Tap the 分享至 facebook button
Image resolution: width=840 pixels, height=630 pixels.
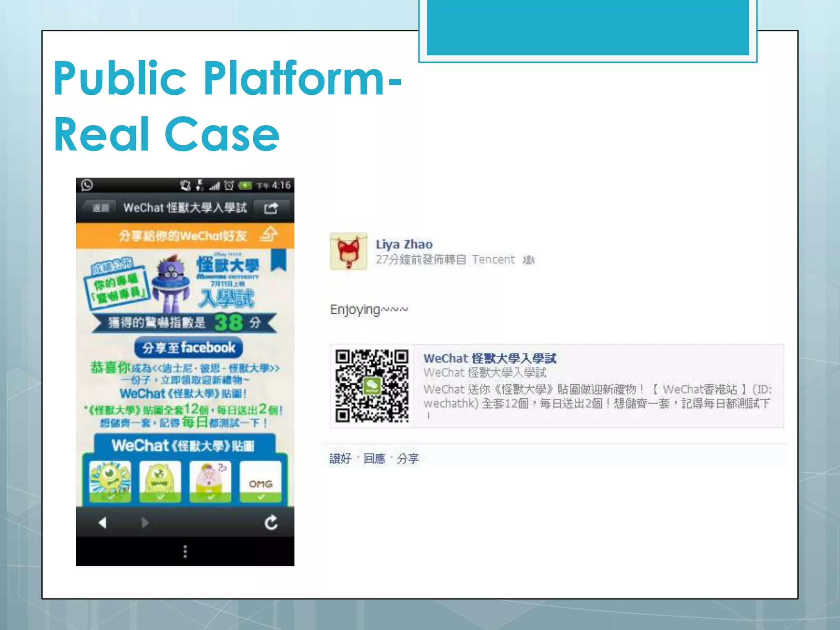[188, 348]
